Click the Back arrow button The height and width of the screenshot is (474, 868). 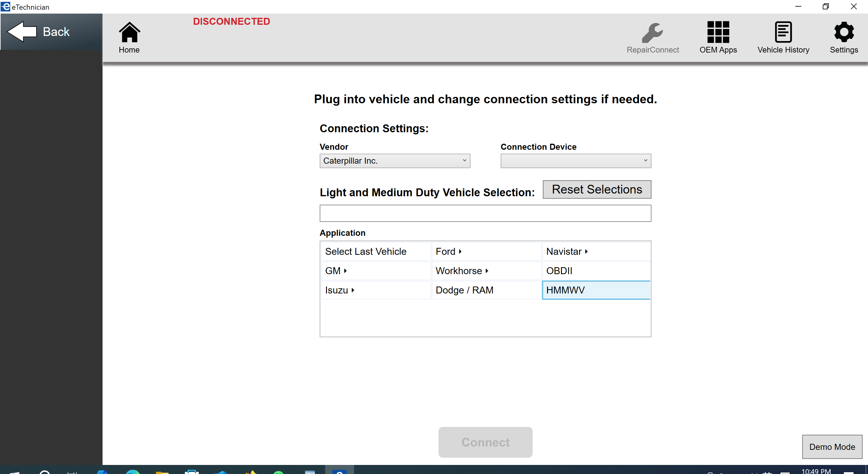click(51, 32)
